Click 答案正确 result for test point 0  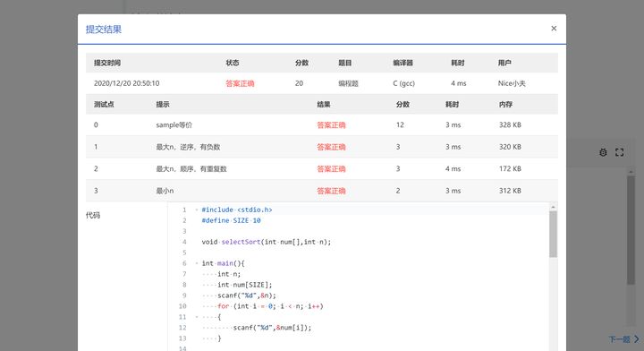(x=331, y=125)
